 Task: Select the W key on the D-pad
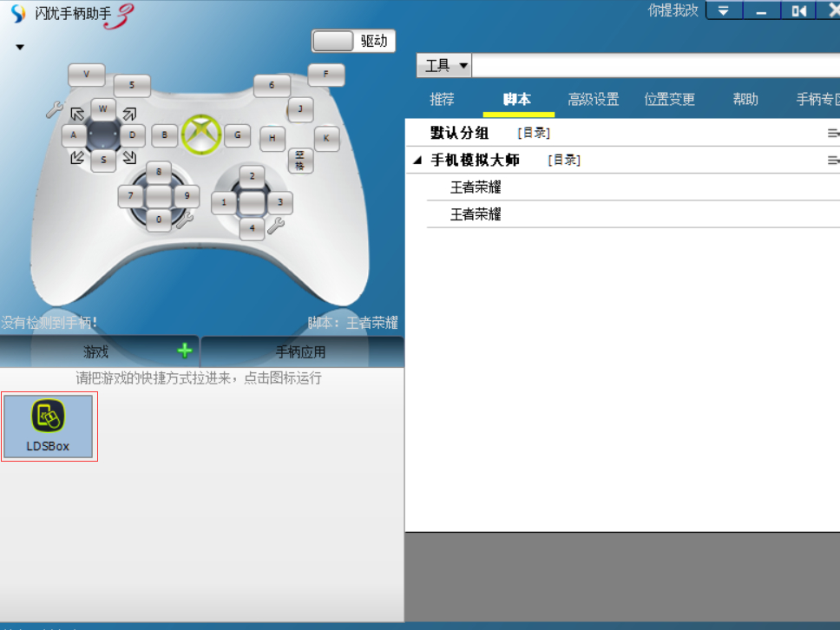tap(103, 108)
